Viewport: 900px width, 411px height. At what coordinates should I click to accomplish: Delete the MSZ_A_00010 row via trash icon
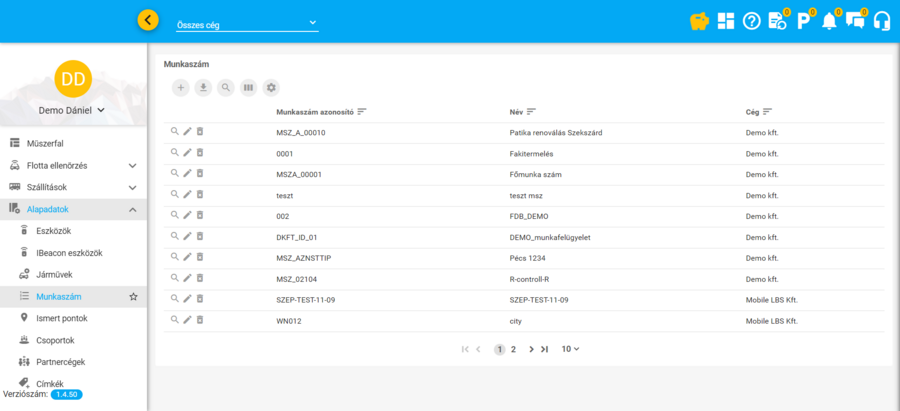(x=199, y=132)
